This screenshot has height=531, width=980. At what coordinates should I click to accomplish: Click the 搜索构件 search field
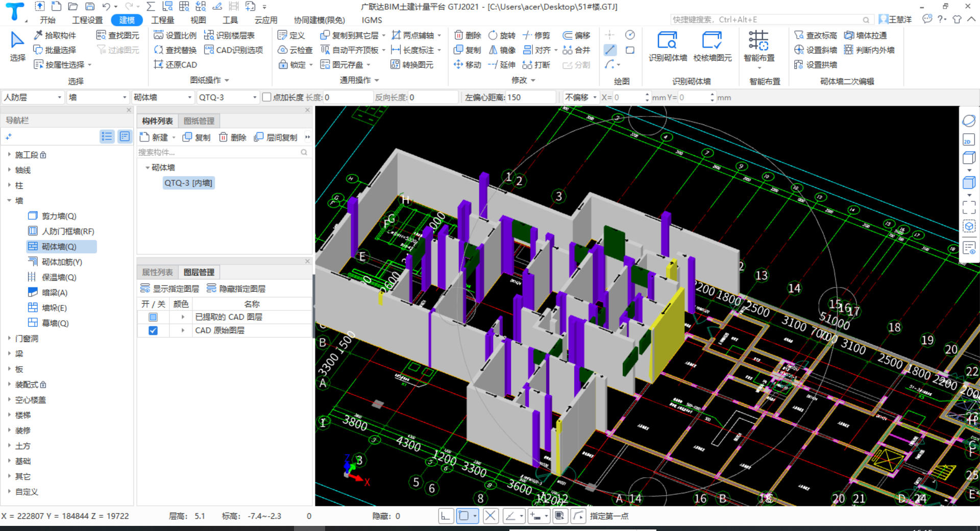pyautogui.click(x=223, y=152)
